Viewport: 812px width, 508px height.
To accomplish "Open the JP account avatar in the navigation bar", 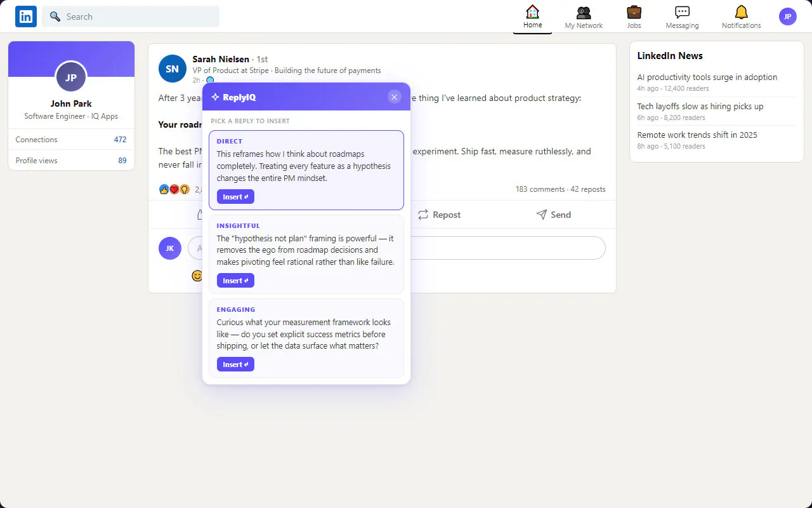I will pyautogui.click(x=787, y=17).
